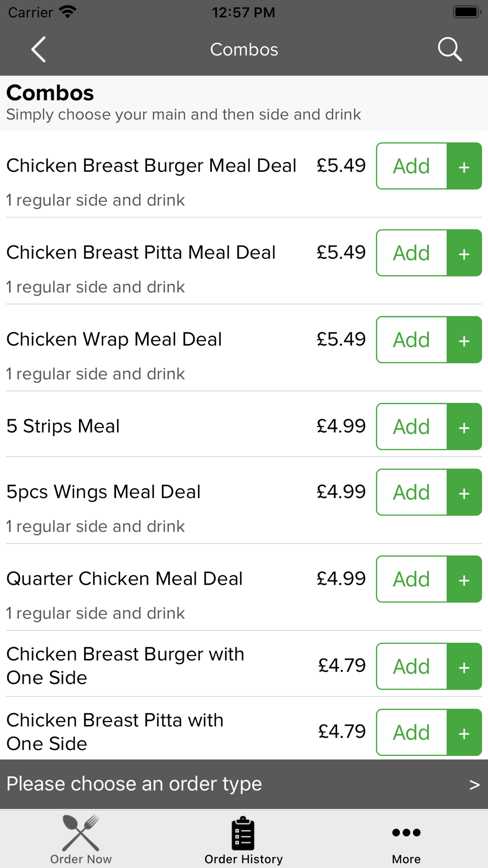Screen dimensions: 488x868
Task: Tap plus icon for Chicken Breast Pitta with One Side
Action: pos(464,732)
